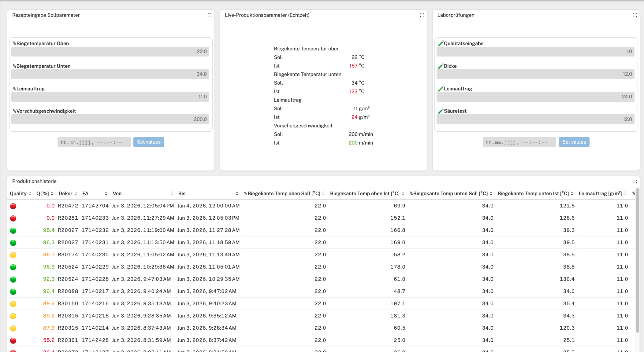Click Temp unten Ist value 130.4

point(567,279)
